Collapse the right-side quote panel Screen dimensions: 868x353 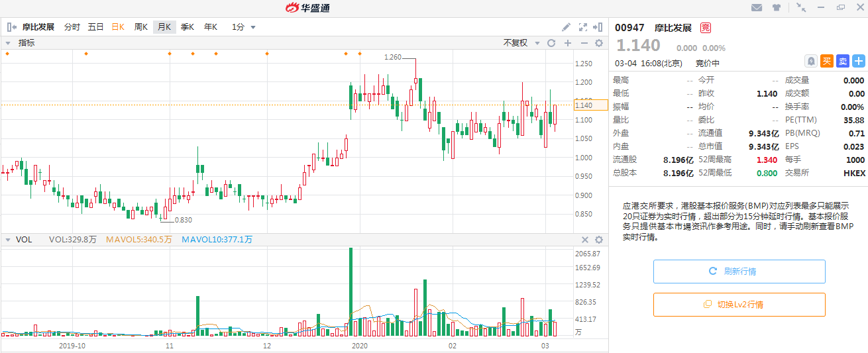tap(598, 27)
